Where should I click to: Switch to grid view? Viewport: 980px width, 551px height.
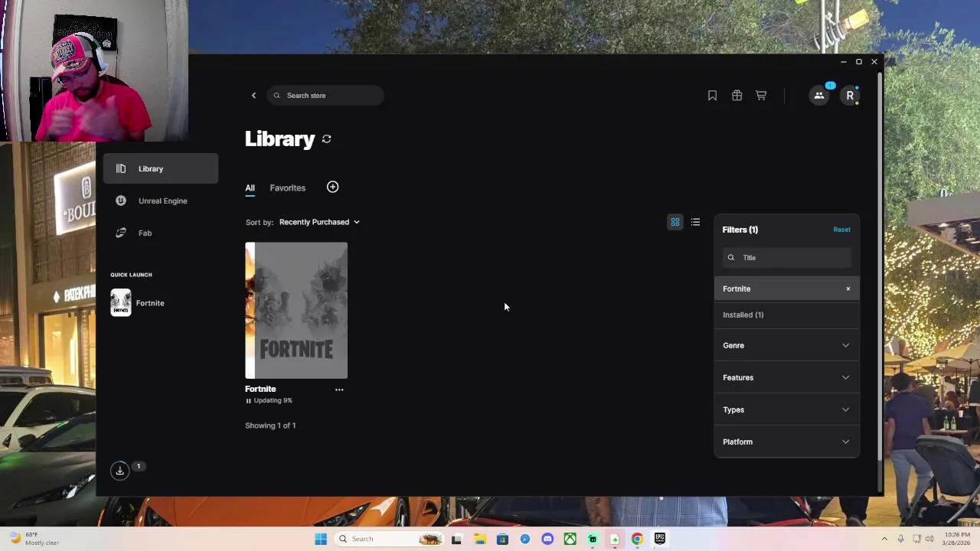675,222
